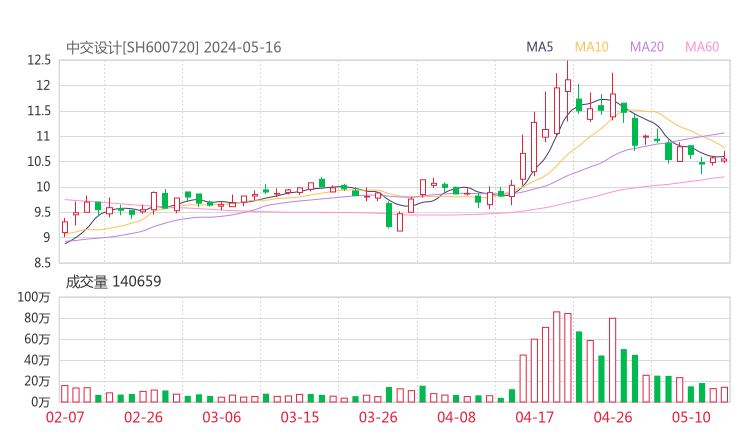The image size is (740, 440).
Task: Click the 02-07 date axis label
Action: pyautogui.click(x=65, y=417)
